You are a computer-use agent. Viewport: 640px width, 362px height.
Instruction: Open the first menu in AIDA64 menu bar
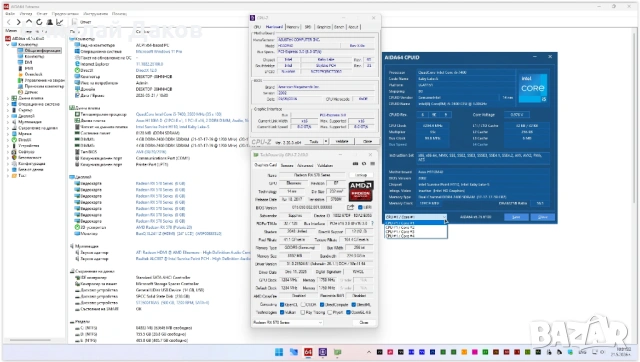coord(10,13)
